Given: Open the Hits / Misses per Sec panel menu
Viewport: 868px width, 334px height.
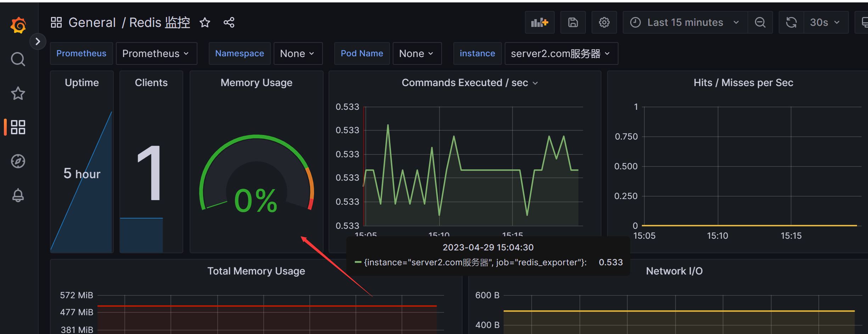Looking at the screenshot, I should pos(743,83).
